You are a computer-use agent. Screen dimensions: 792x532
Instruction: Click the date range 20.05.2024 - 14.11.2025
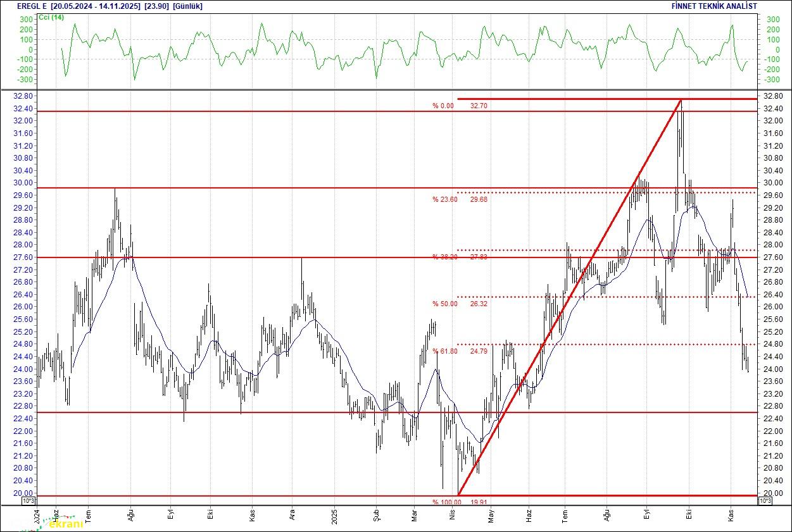(x=97, y=6)
